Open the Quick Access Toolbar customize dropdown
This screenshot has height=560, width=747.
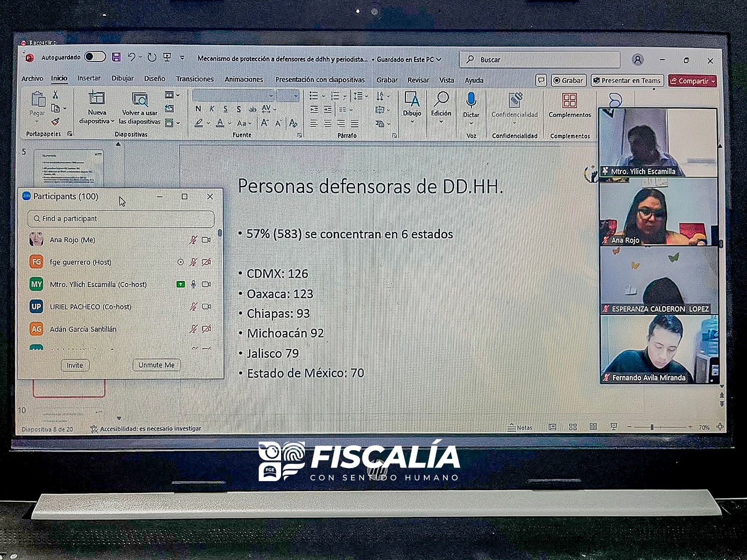(182, 58)
